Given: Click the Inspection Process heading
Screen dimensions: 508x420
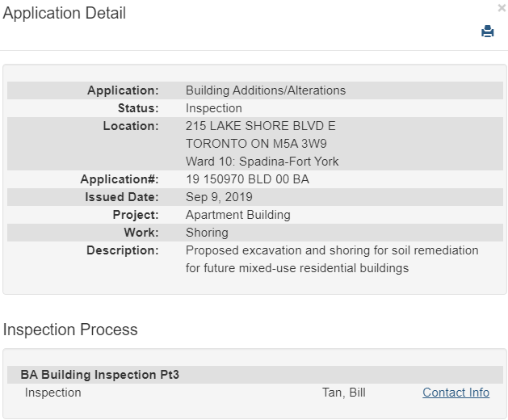Looking at the screenshot, I should 70,330.
